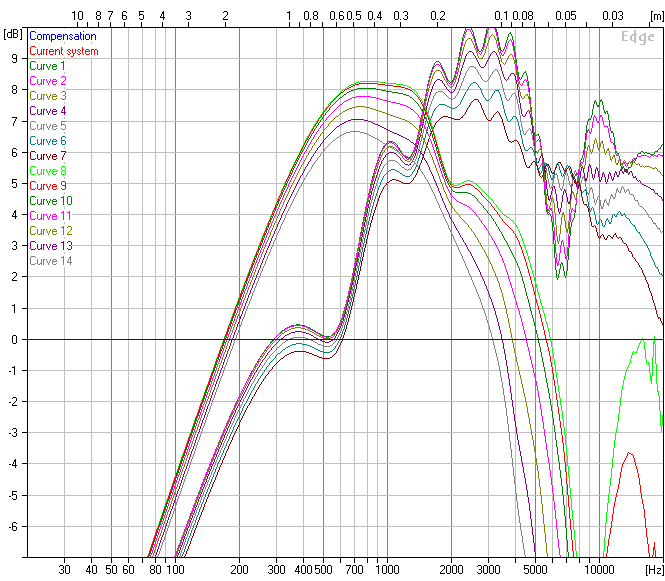665x581 pixels.
Task: Click the [Hz] axis unit label
Action: [654, 570]
